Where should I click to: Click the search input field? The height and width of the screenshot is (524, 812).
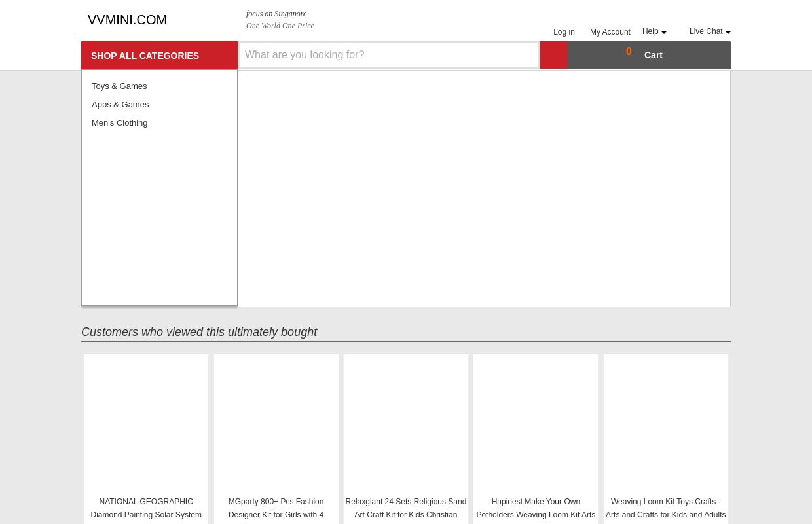(x=388, y=55)
